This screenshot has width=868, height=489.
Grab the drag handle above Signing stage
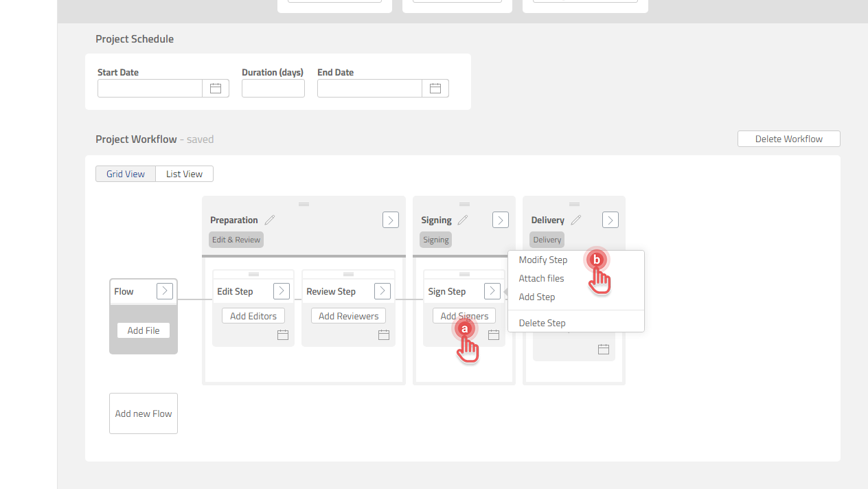[x=464, y=203]
